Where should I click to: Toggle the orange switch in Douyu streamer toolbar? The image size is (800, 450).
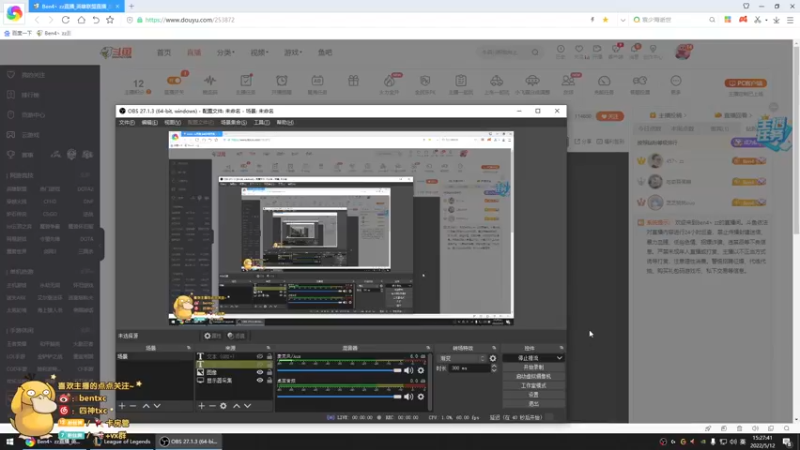point(174,81)
